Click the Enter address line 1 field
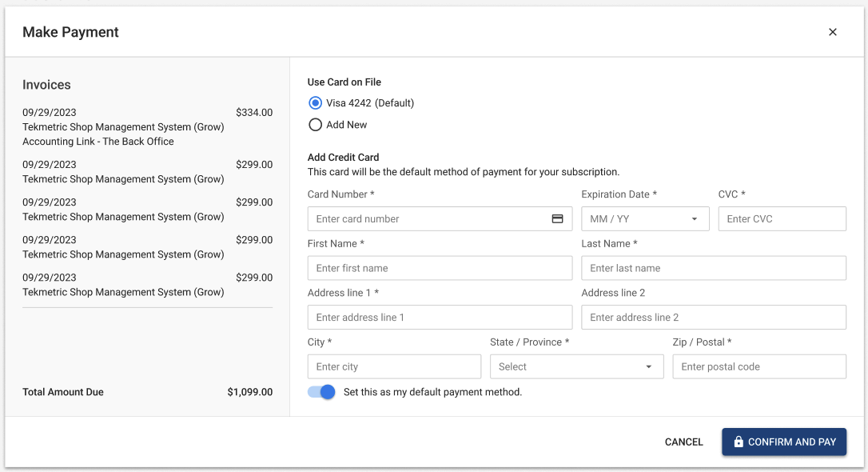 pos(440,318)
